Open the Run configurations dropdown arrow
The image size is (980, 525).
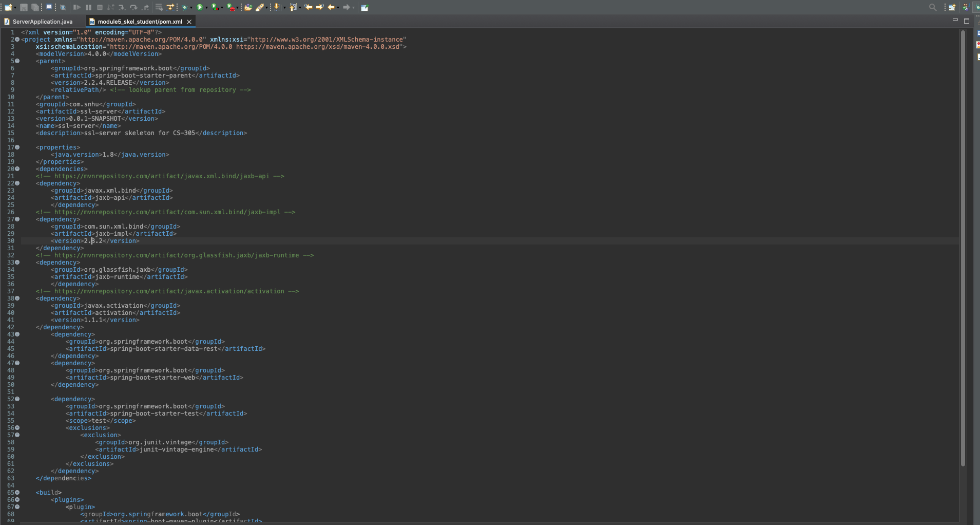pyautogui.click(x=206, y=7)
